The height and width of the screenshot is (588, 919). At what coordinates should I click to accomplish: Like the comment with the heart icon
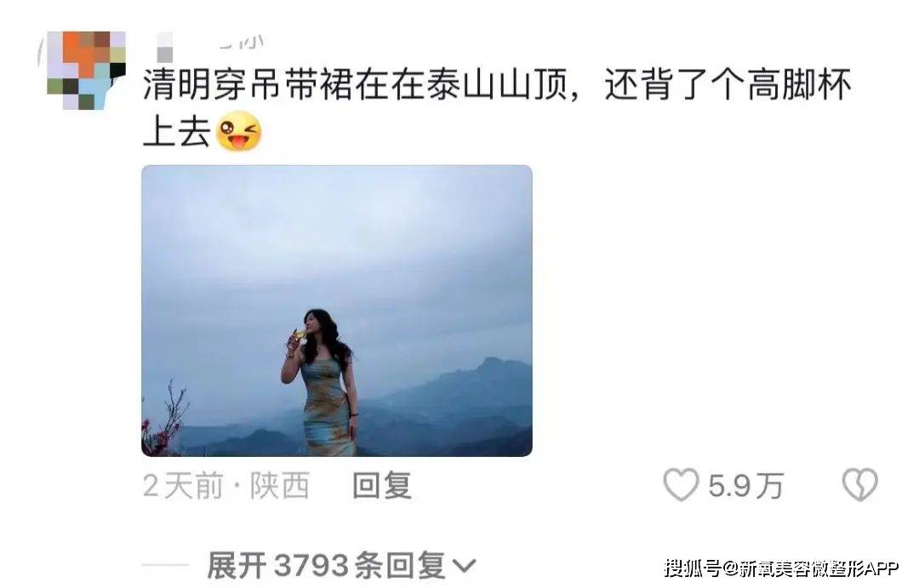point(681,485)
